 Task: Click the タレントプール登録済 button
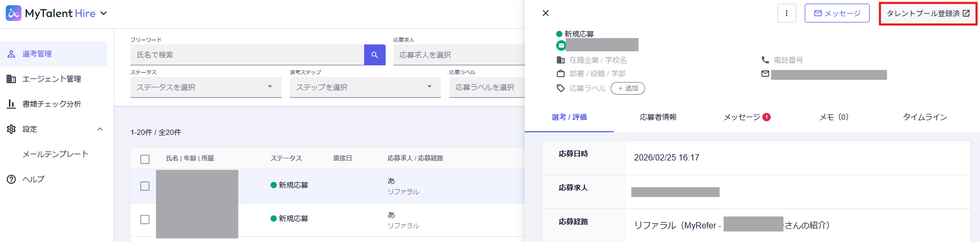coord(928,14)
